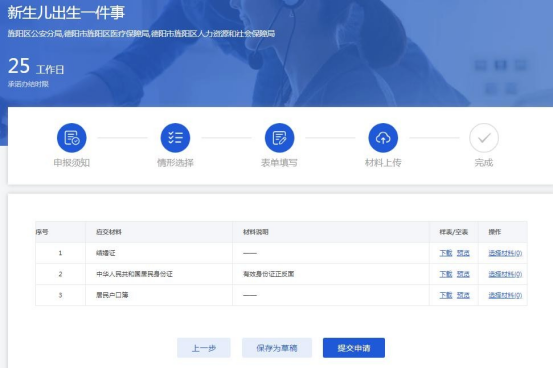The height and width of the screenshot is (369, 554).
Task: Open the 表单填写 form step icon
Action: click(279, 138)
